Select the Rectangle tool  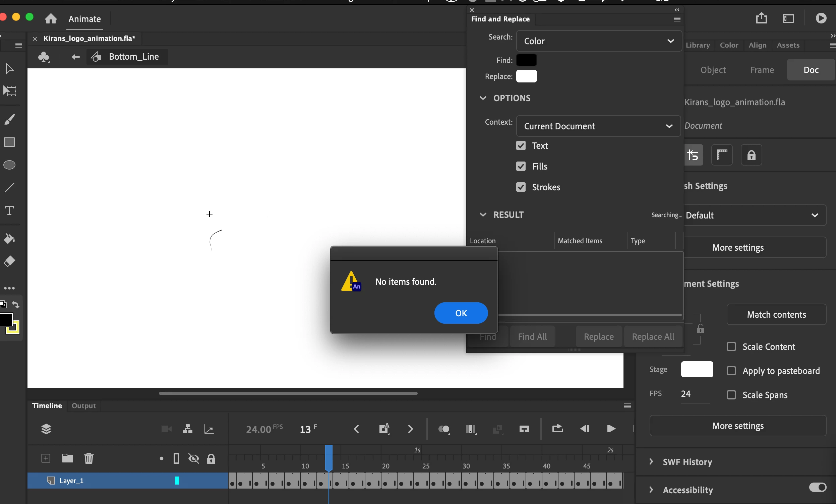[x=9, y=142]
